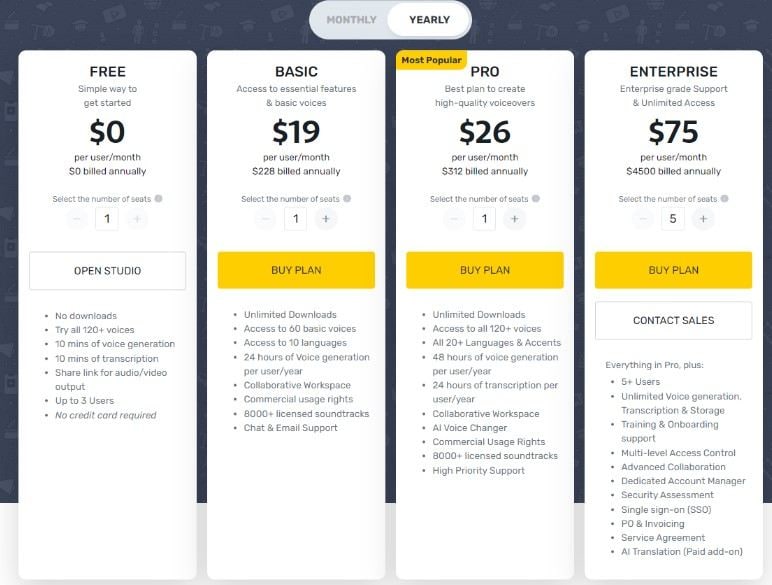Click the Pro plan seat info icon

(x=536, y=199)
